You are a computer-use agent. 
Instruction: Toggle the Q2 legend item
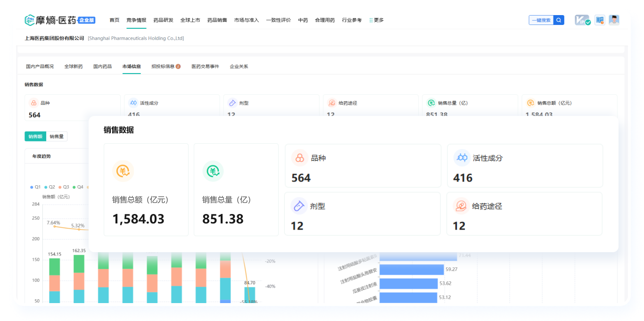click(50, 187)
